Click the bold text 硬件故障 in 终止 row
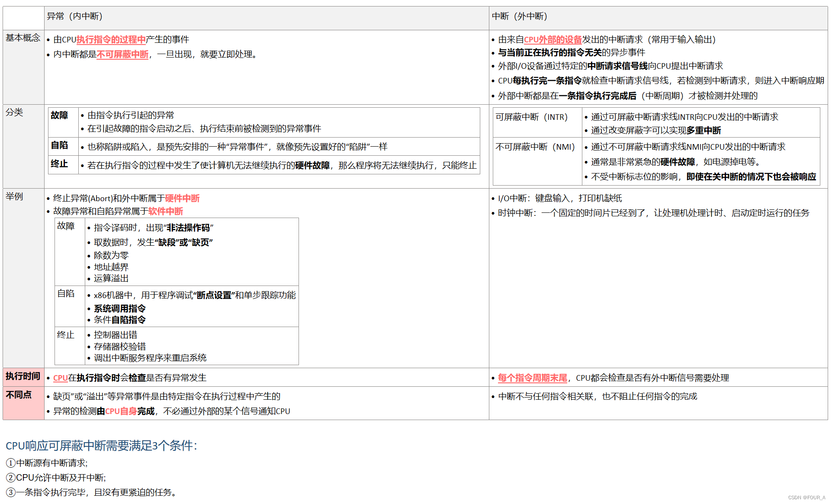 312,166
